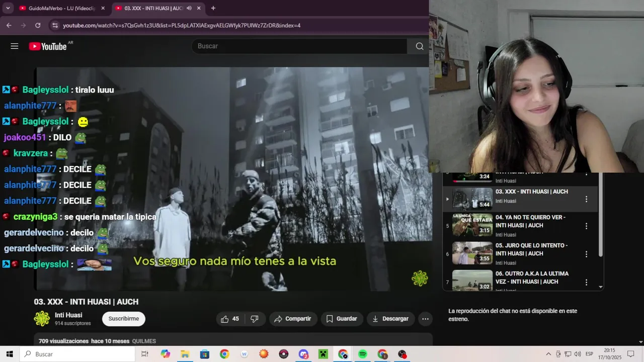
Task: Click the Guardar save button
Action: pos(342,319)
